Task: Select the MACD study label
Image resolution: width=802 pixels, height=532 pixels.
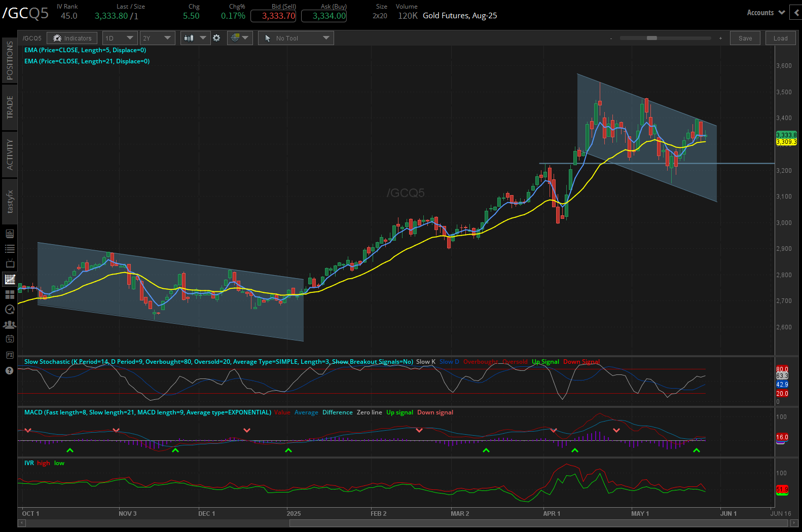Action: click(x=148, y=412)
